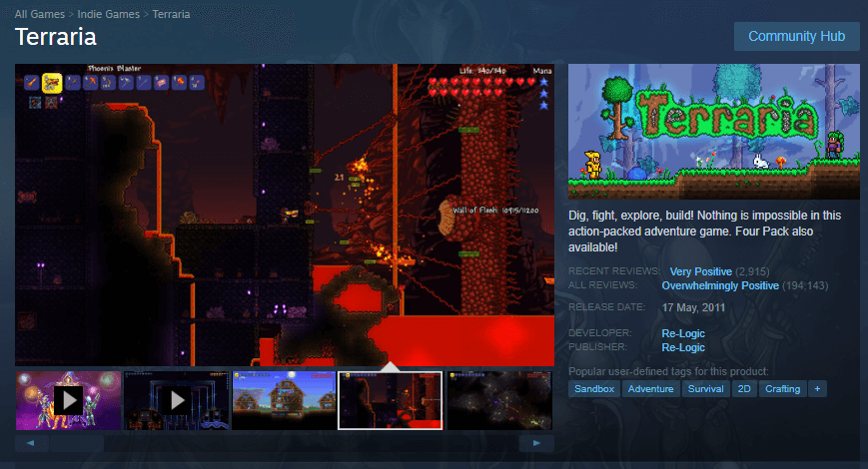Viewport: 868px width, 469px height.
Task: Click the description text 'Dig, fight, explore, build!'
Action: (x=631, y=216)
